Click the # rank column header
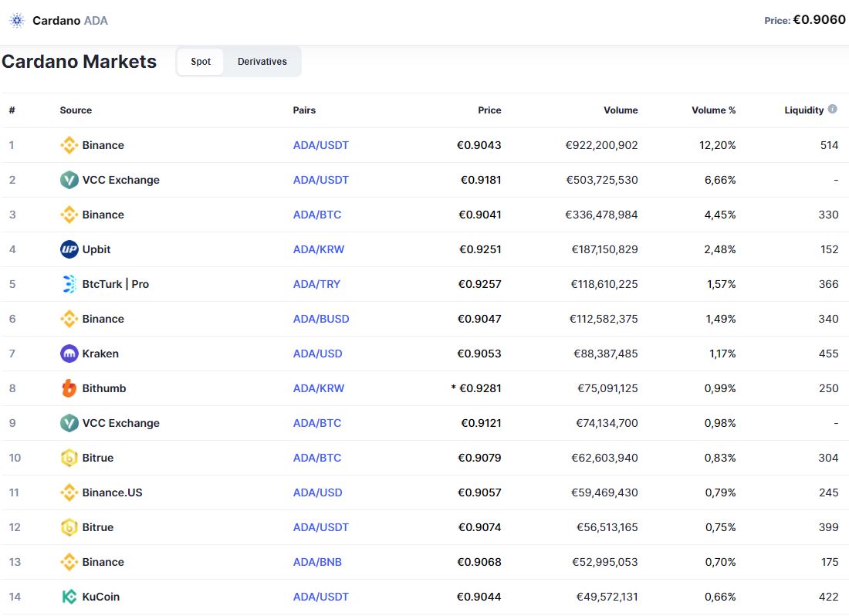The width and height of the screenshot is (849, 616). pos(12,110)
